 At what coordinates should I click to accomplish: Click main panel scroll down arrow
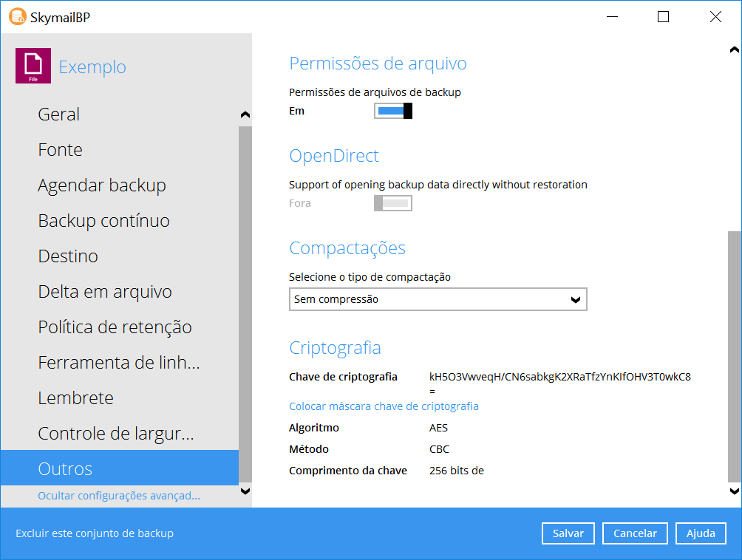[734, 491]
